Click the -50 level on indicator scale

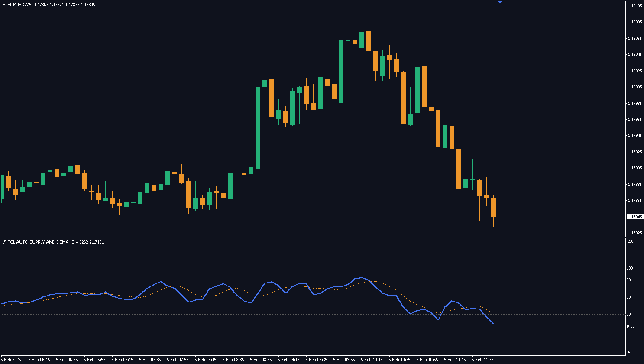point(630,352)
